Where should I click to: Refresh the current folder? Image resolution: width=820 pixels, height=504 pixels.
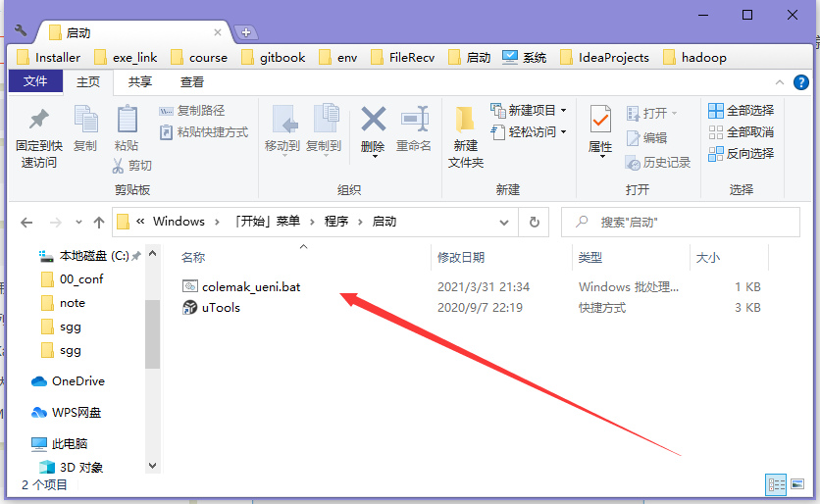click(534, 223)
